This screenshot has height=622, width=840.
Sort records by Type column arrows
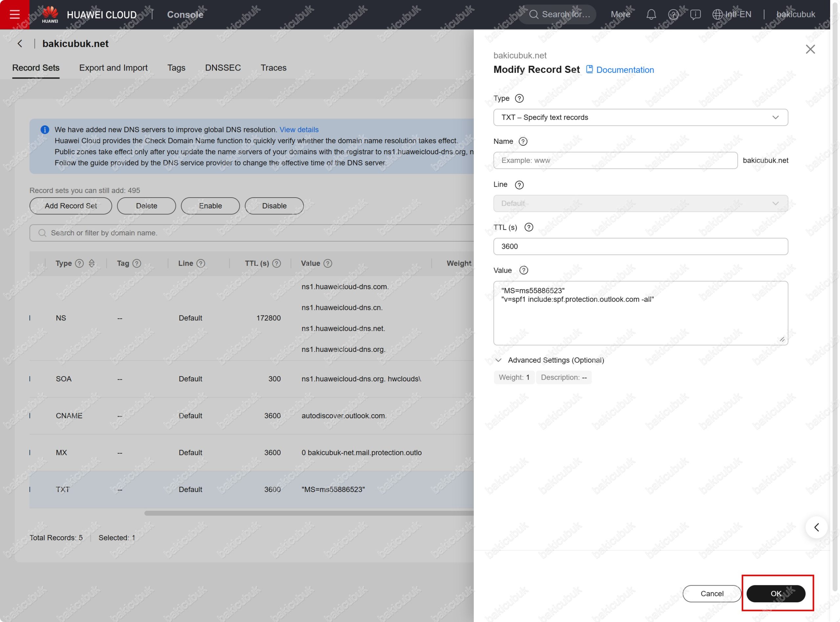[x=92, y=263]
